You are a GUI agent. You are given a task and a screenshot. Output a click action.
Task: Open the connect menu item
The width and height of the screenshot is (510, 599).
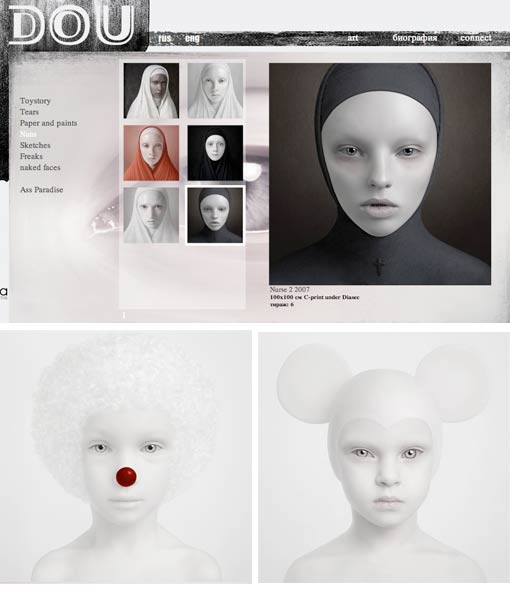(x=476, y=37)
